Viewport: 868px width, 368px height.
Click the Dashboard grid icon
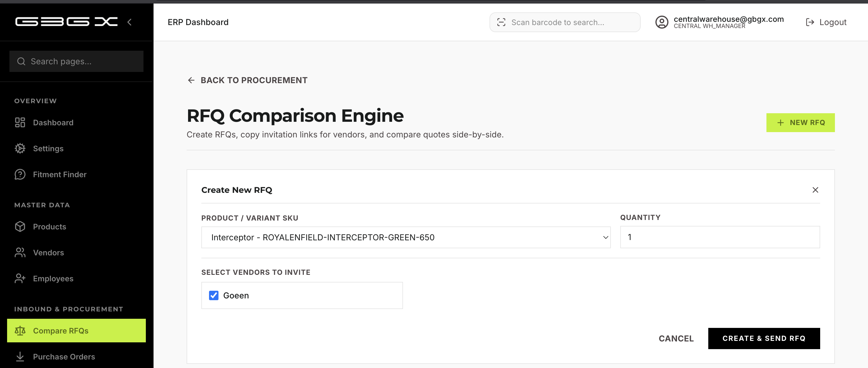[20, 123]
